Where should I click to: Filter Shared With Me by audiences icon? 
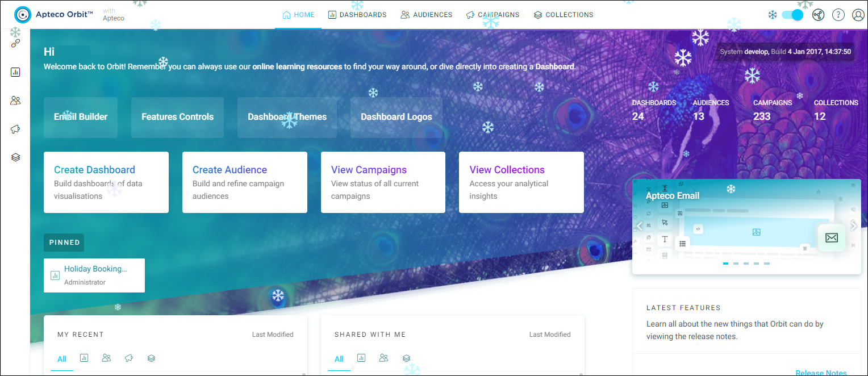click(383, 358)
